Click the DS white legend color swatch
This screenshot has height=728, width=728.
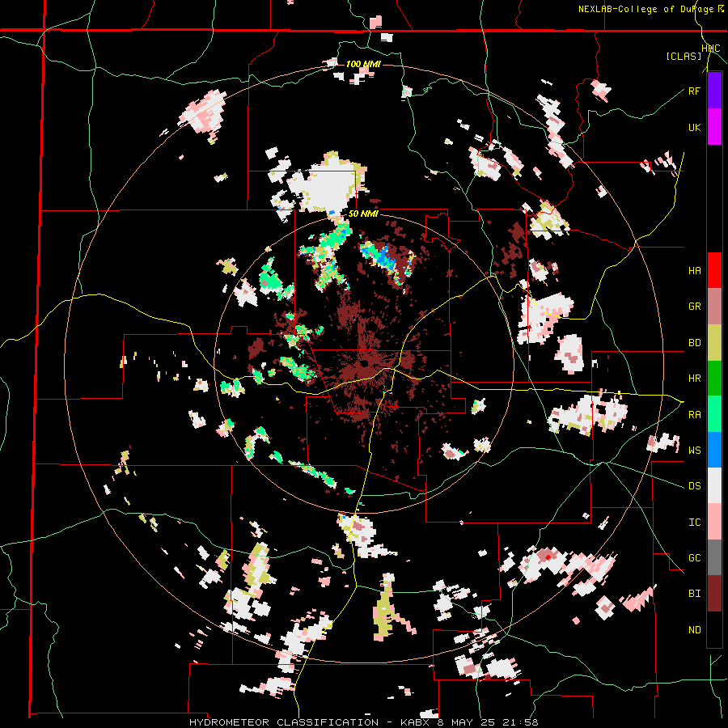(714, 485)
